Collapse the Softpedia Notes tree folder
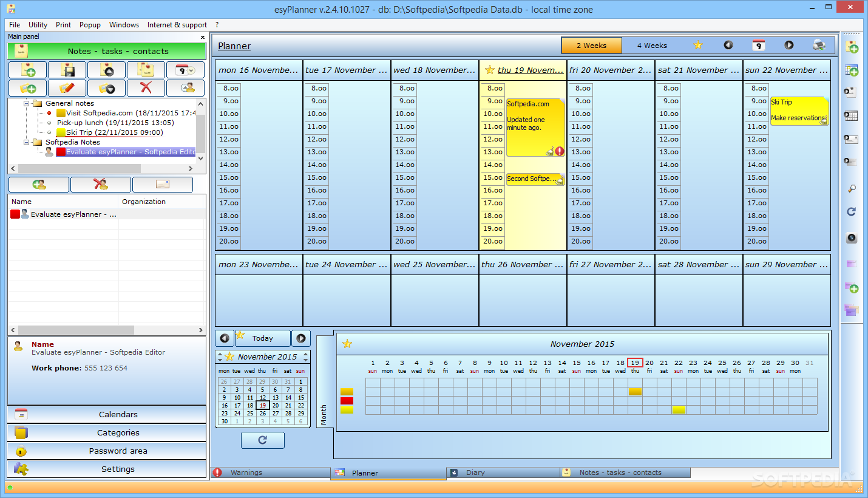Viewport: 868px width, 498px height. pos(27,142)
